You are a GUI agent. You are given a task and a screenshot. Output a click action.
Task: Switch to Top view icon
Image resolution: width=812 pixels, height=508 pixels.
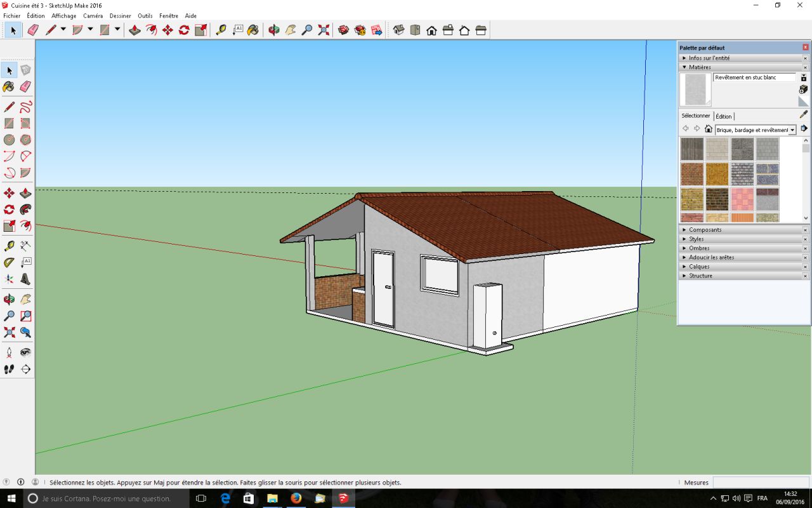point(415,30)
